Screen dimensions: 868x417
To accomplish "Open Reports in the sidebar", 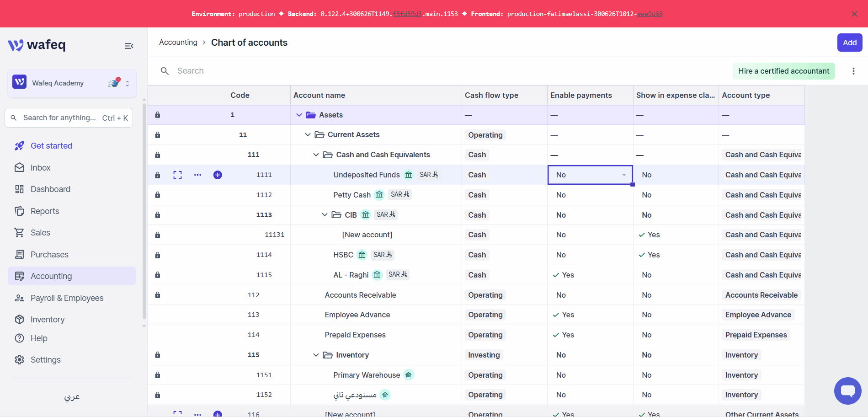I will (45, 211).
